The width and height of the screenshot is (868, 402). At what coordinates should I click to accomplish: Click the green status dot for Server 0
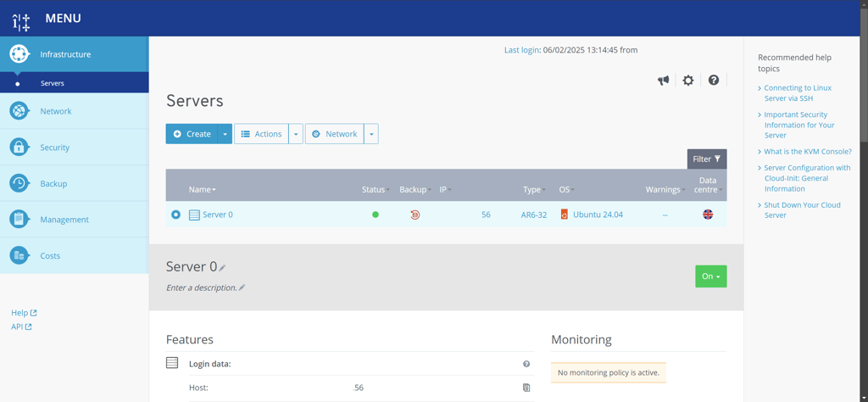click(376, 215)
